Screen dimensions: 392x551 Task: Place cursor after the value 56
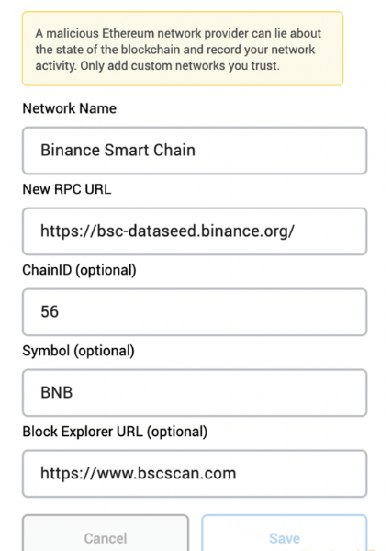coord(59,311)
